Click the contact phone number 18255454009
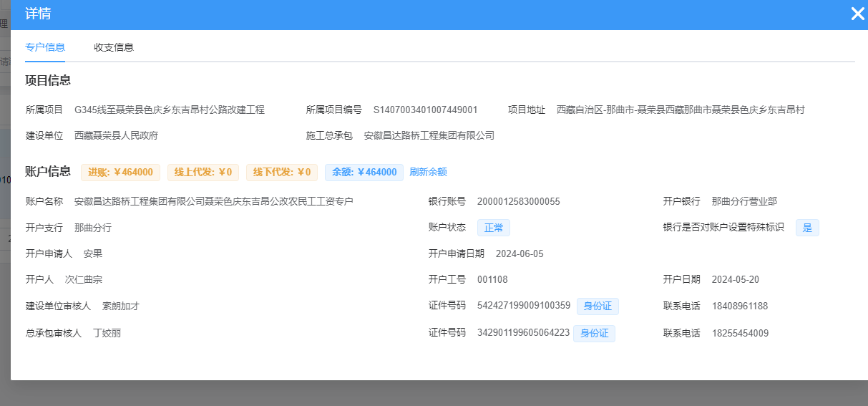 [x=740, y=334]
